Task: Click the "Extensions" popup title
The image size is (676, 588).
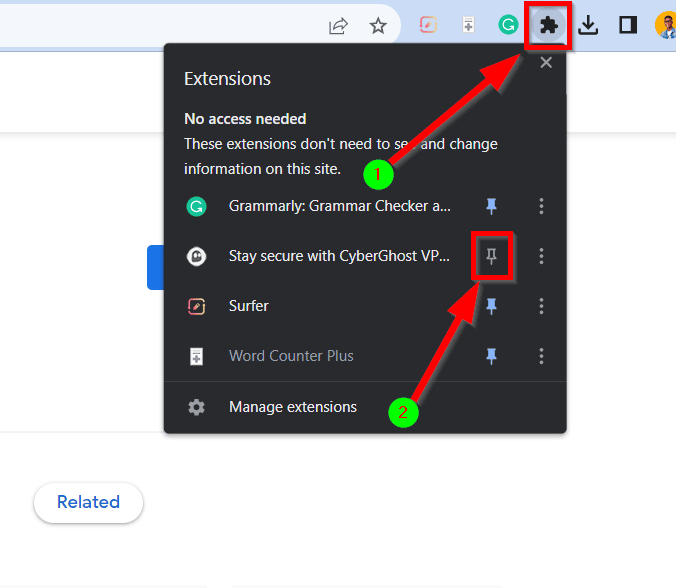Action: (227, 79)
